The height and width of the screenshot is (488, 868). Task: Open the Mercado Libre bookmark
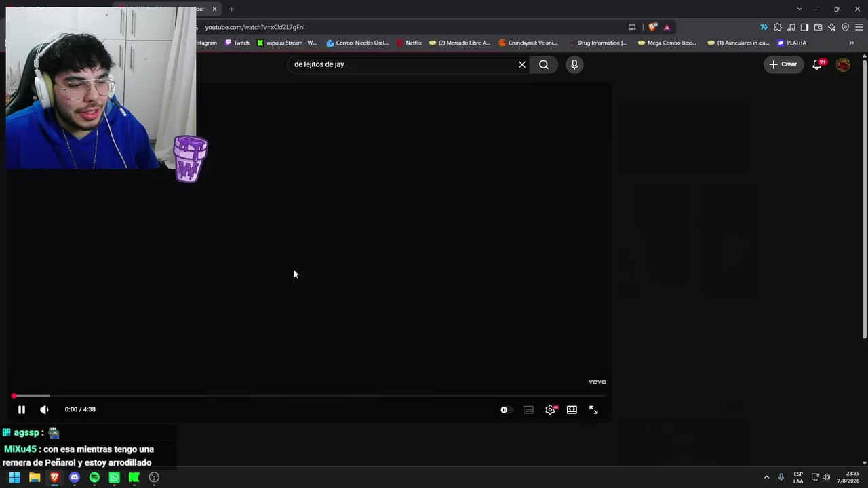[x=460, y=43]
